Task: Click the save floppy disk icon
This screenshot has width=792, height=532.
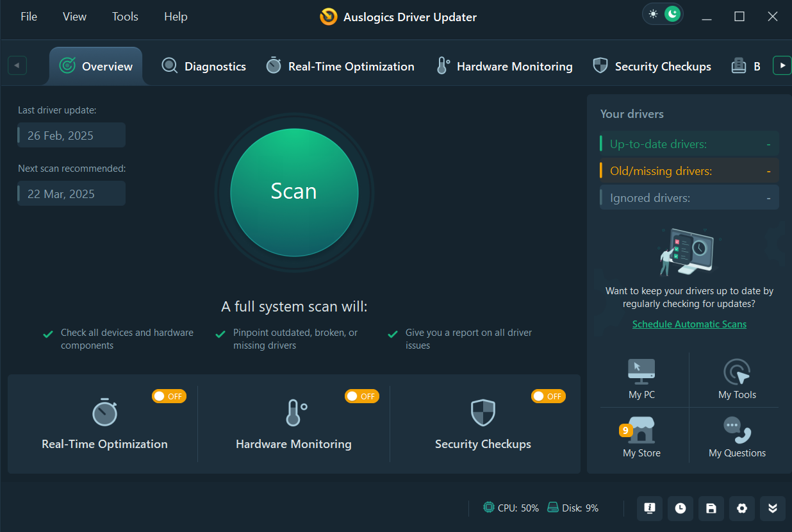Action: [711, 508]
